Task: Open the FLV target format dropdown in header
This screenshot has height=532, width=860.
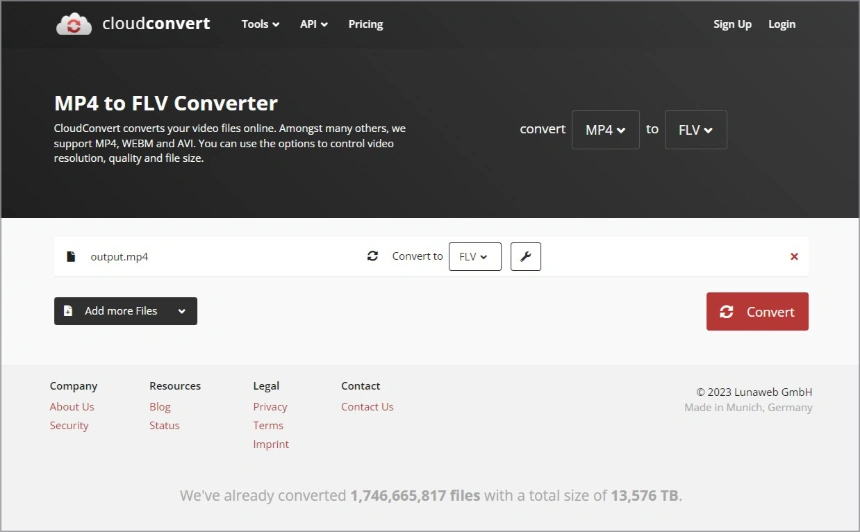Action: [695, 129]
